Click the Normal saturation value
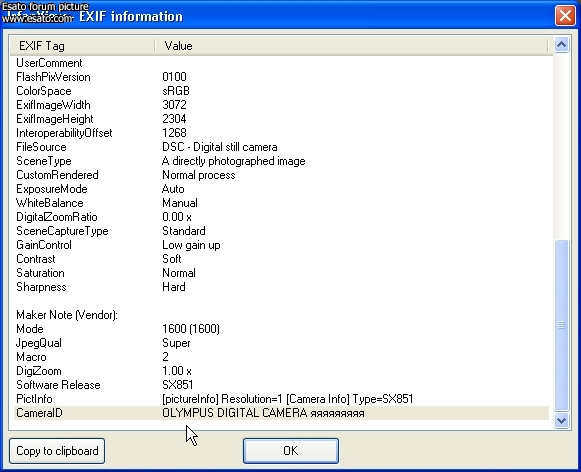 pos(179,273)
